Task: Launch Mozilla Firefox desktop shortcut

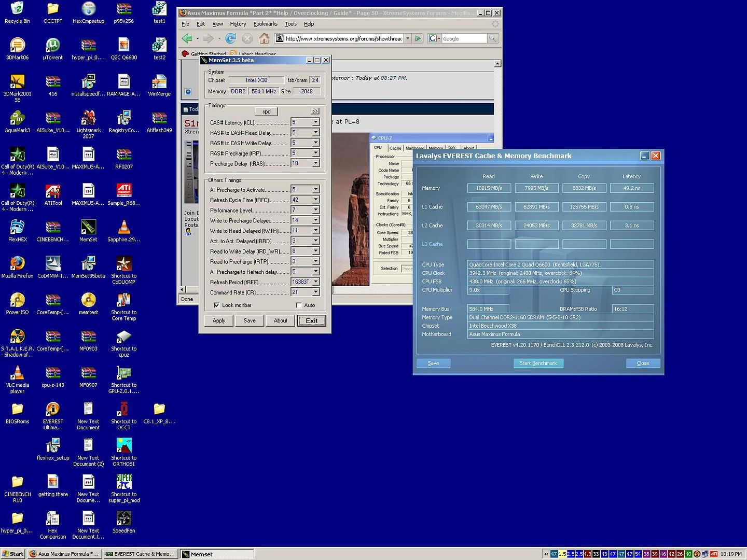Action: 17,267
